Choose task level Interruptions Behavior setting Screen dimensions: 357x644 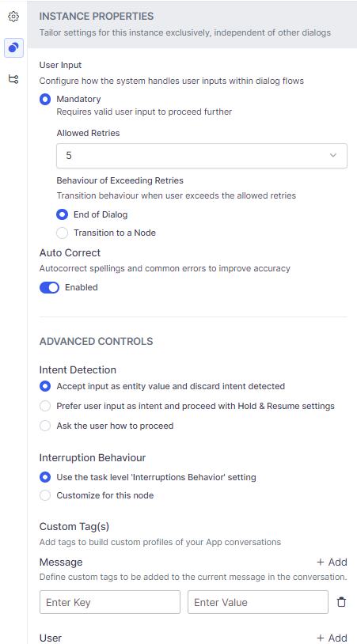(x=45, y=477)
